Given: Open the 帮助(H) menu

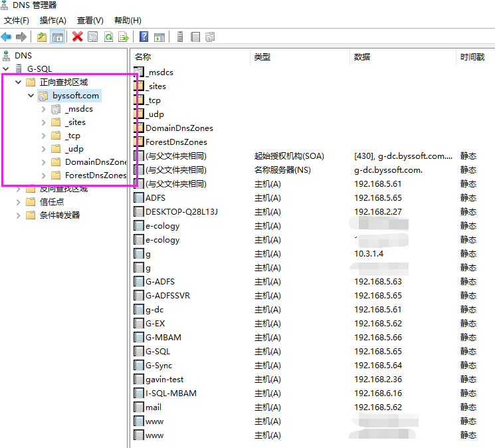Looking at the screenshot, I should (x=128, y=21).
